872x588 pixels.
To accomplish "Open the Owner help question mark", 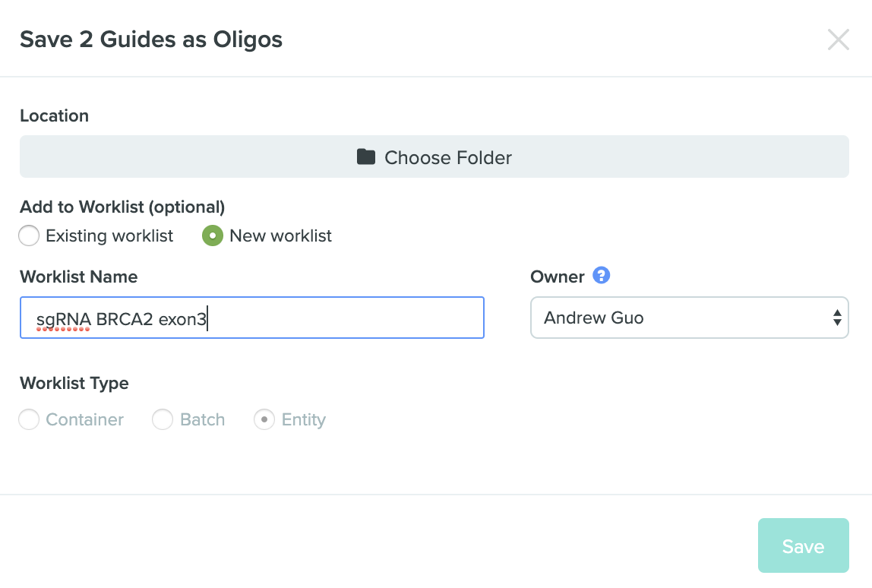I will [601, 275].
